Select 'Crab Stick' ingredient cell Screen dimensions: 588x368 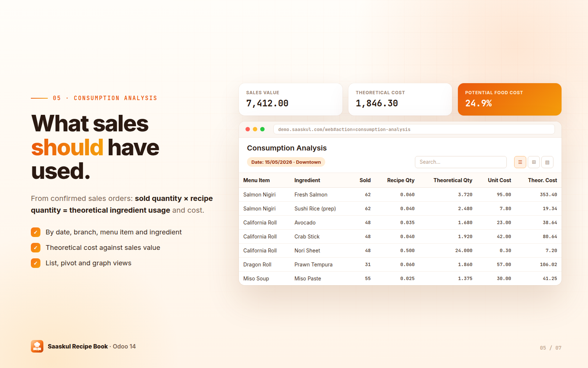307,237
